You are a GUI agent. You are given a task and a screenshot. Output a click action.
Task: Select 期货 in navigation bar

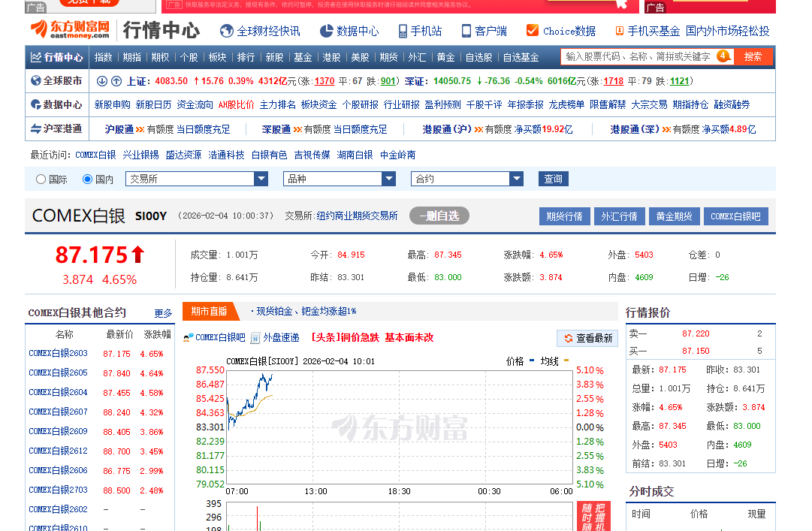(388, 57)
